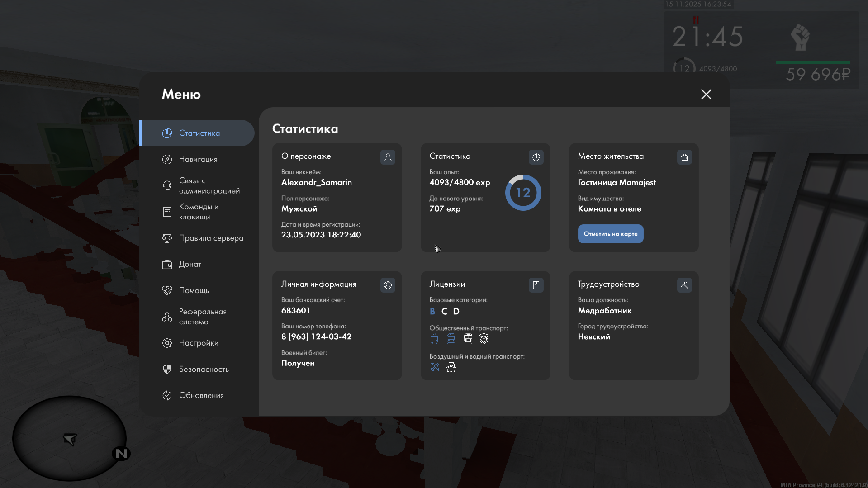Click license category C
868x488 pixels.
click(x=444, y=311)
